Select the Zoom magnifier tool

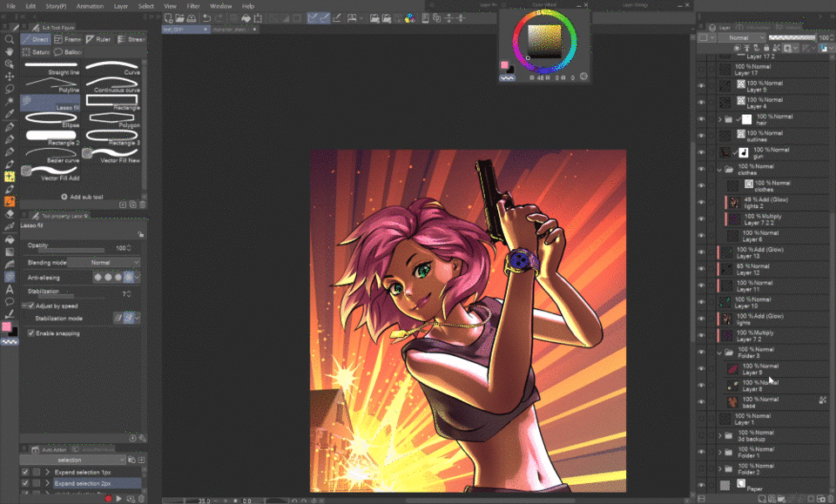click(10, 40)
